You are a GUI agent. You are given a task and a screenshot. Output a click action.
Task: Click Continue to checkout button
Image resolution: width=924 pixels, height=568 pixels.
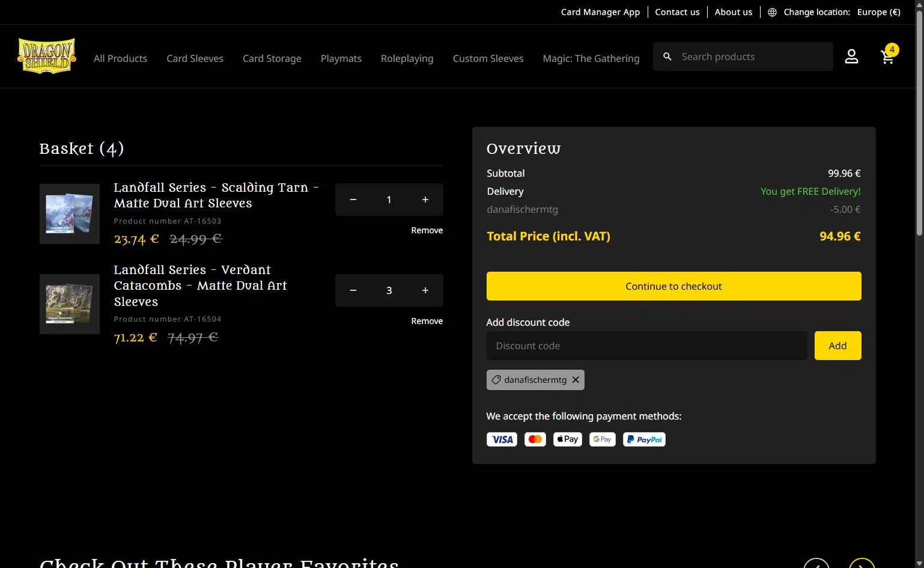674,286
